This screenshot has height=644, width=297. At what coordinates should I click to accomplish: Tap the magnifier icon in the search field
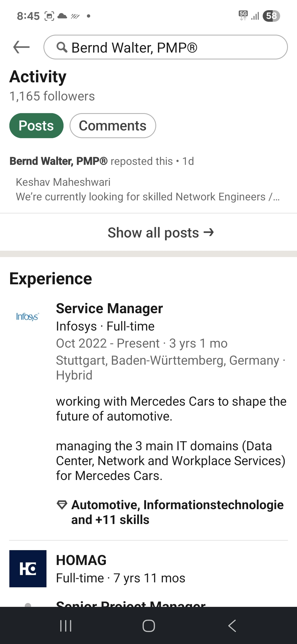62,47
